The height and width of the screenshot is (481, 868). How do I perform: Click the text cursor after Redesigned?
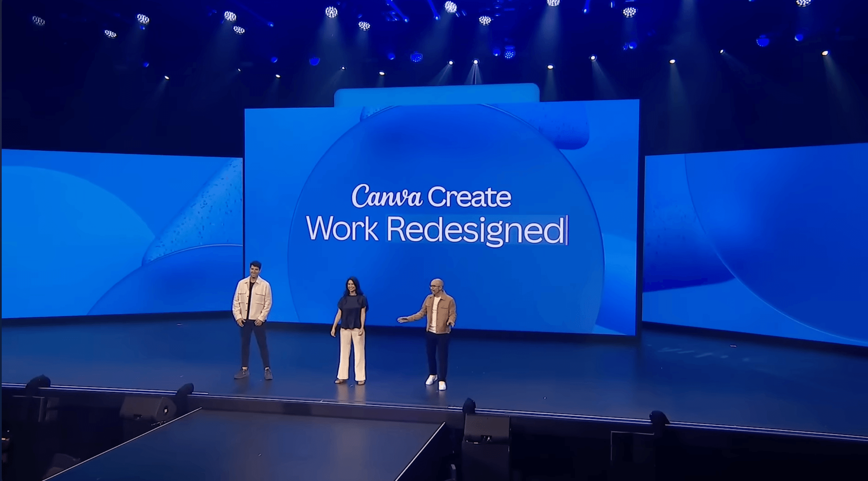click(x=567, y=229)
